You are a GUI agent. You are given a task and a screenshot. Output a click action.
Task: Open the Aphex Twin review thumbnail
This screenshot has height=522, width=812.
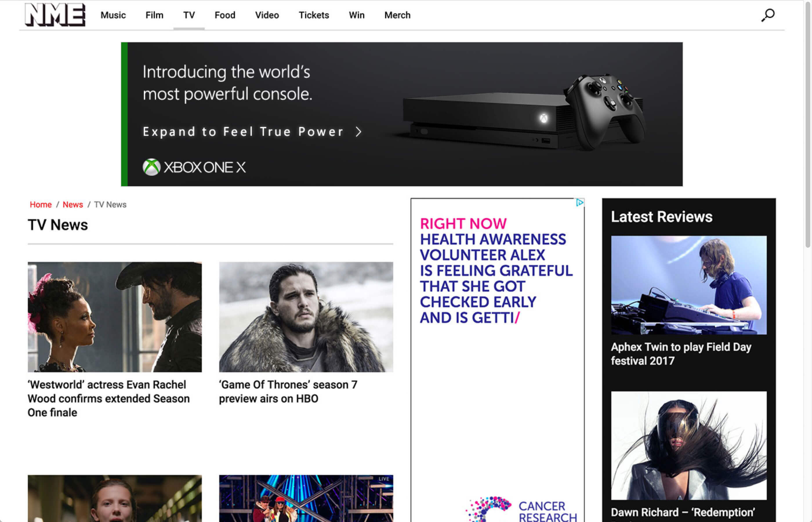pyautogui.click(x=689, y=285)
